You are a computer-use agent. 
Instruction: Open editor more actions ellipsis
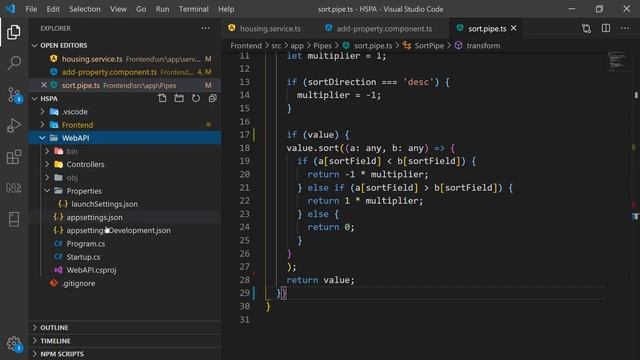[x=625, y=28]
